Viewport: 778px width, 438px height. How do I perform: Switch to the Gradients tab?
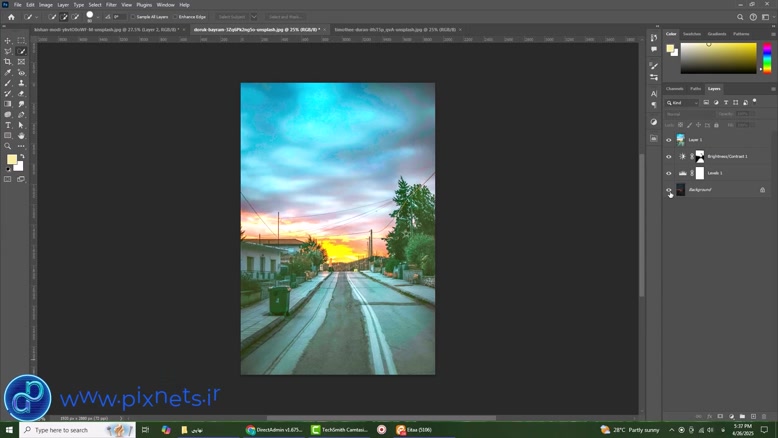[x=716, y=34]
